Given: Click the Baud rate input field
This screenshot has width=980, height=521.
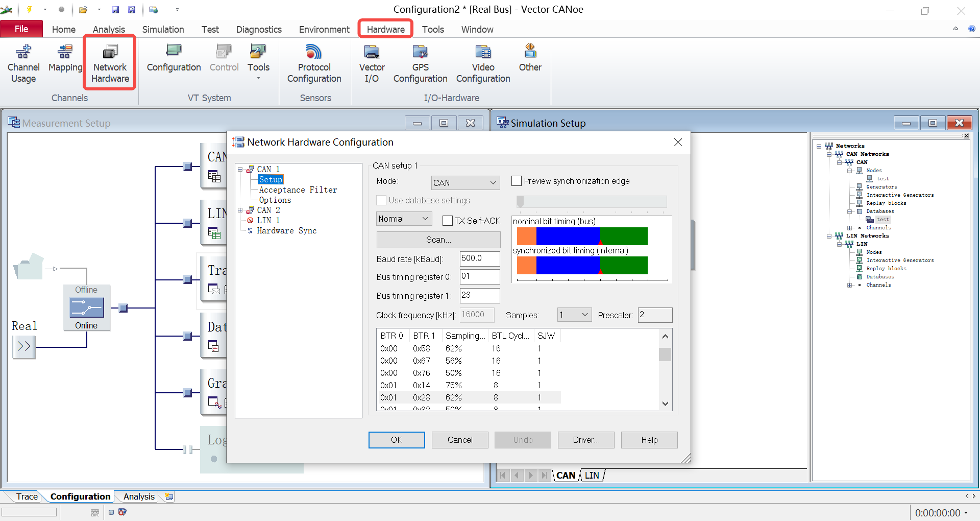Looking at the screenshot, I should [480, 258].
